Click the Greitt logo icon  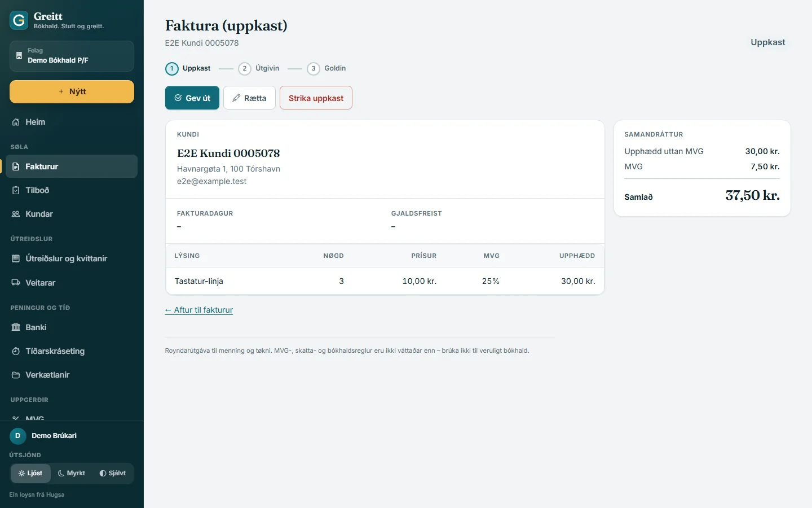coord(19,21)
